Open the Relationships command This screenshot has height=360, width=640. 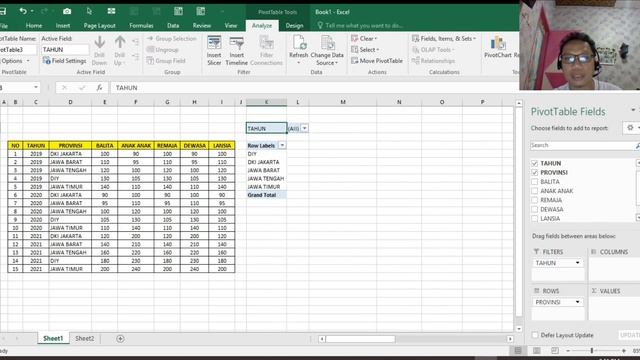tap(433, 61)
